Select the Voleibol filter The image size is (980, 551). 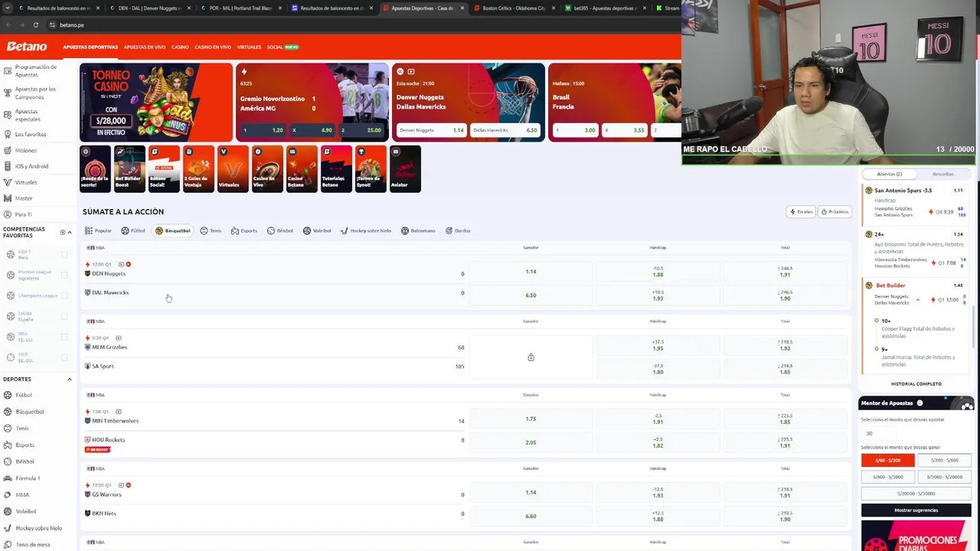coord(317,230)
